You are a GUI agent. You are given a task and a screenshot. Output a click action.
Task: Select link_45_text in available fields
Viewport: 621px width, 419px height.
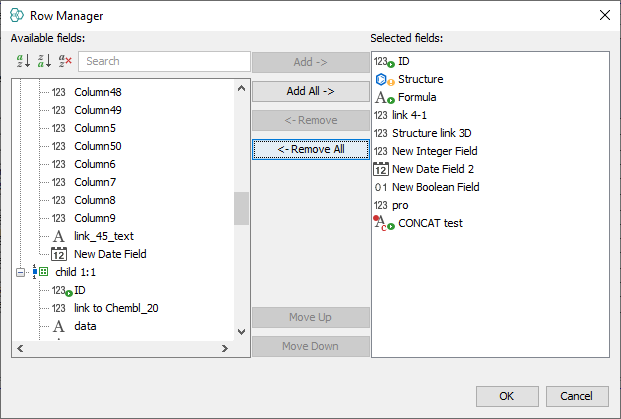coord(103,236)
